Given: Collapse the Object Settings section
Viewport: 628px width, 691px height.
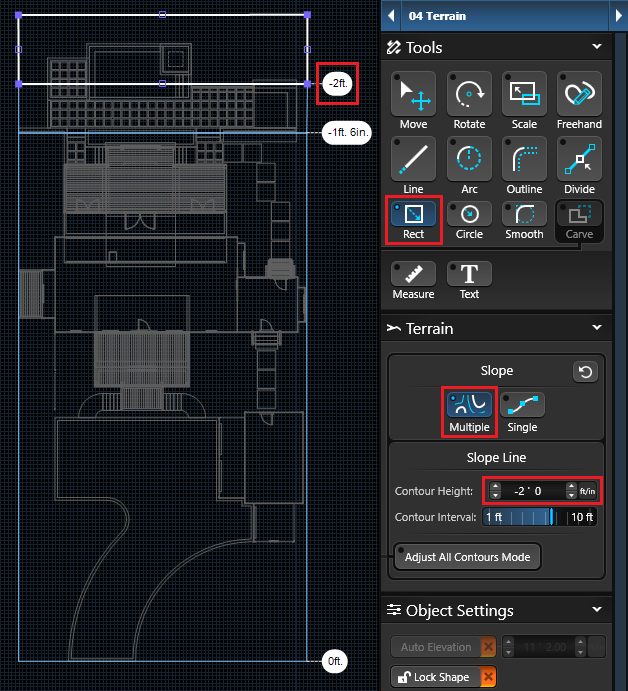Looking at the screenshot, I should [597, 610].
